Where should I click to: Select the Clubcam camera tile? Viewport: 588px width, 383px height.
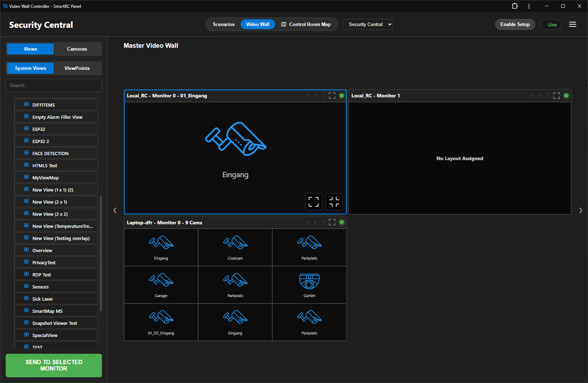click(235, 247)
